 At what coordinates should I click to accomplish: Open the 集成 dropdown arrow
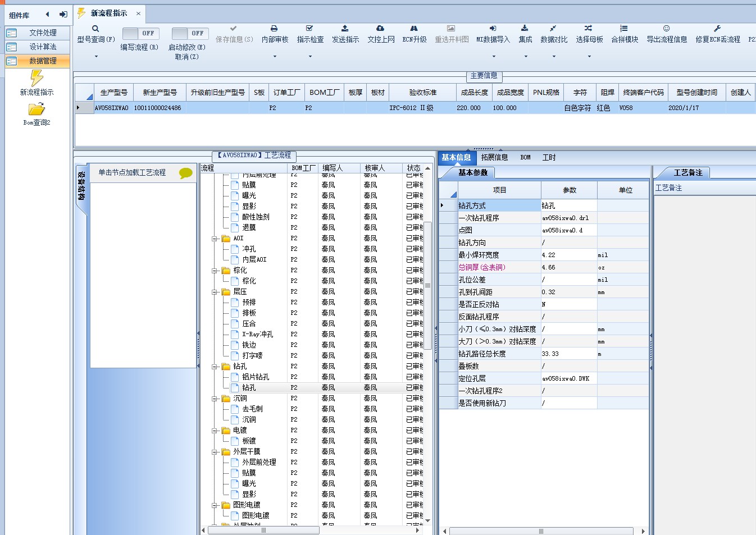point(526,56)
